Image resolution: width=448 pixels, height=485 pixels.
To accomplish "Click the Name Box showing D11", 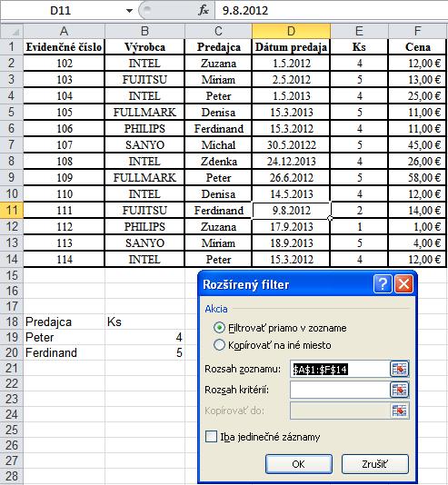I will point(62,11).
